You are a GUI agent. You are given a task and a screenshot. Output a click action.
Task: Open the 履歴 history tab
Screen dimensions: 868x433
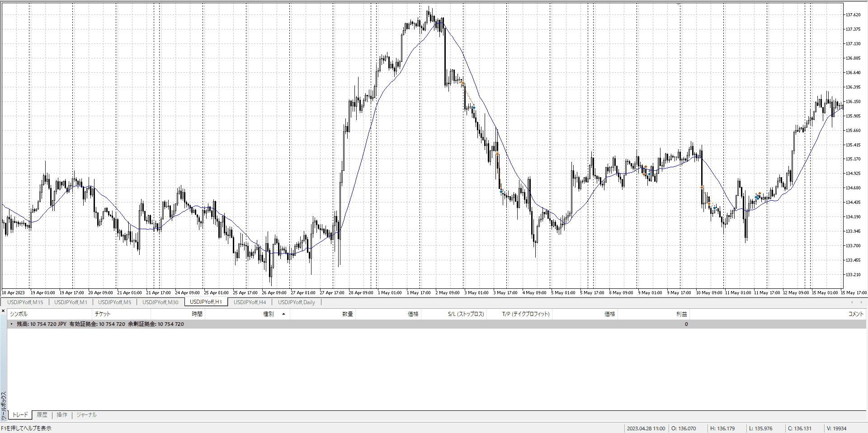click(42, 415)
